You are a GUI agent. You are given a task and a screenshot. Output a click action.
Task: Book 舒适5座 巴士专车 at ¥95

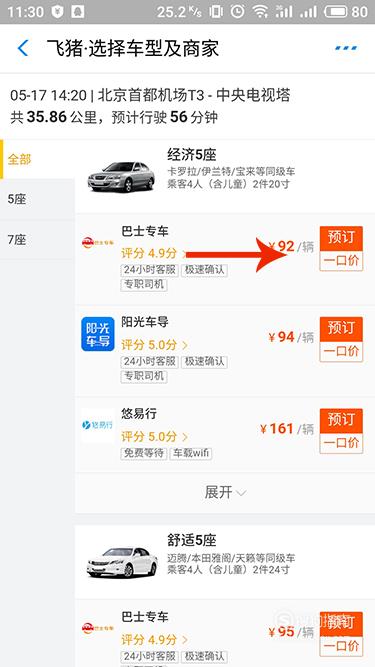341,624
